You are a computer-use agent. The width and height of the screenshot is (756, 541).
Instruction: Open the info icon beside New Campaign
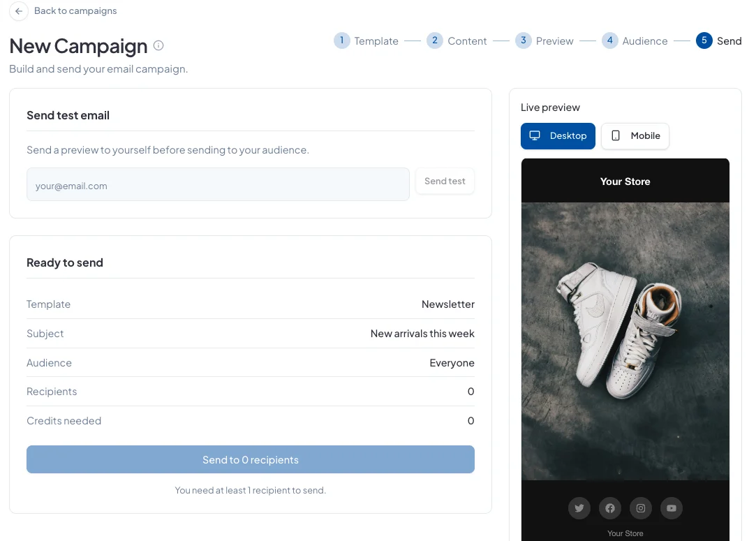(x=158, y=45)
